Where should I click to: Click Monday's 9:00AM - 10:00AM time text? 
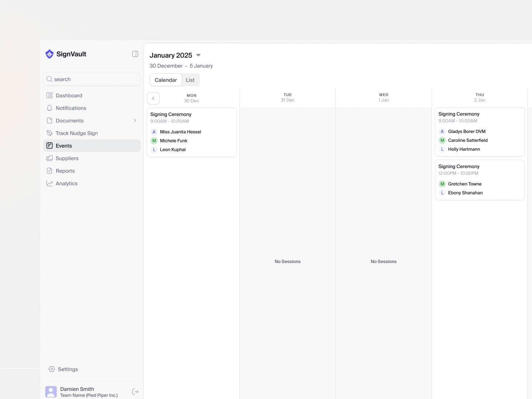tap(170, 121)
